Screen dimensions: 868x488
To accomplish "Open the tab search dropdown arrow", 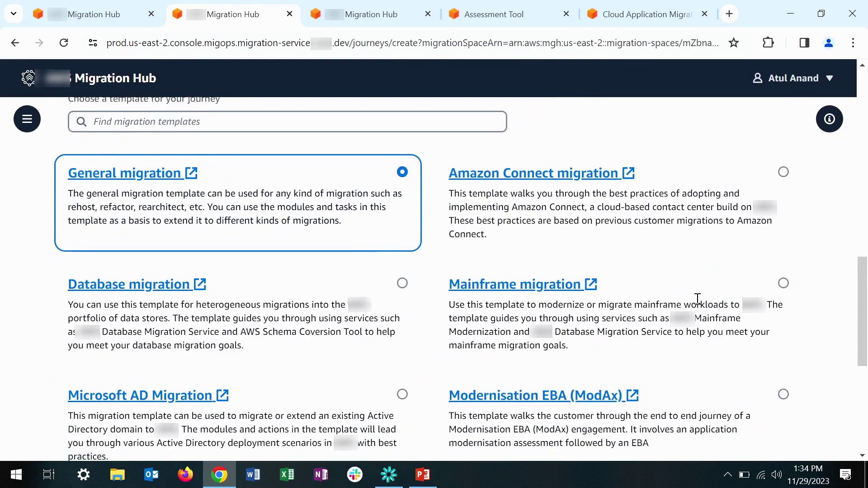I will [x=14, y=14].
